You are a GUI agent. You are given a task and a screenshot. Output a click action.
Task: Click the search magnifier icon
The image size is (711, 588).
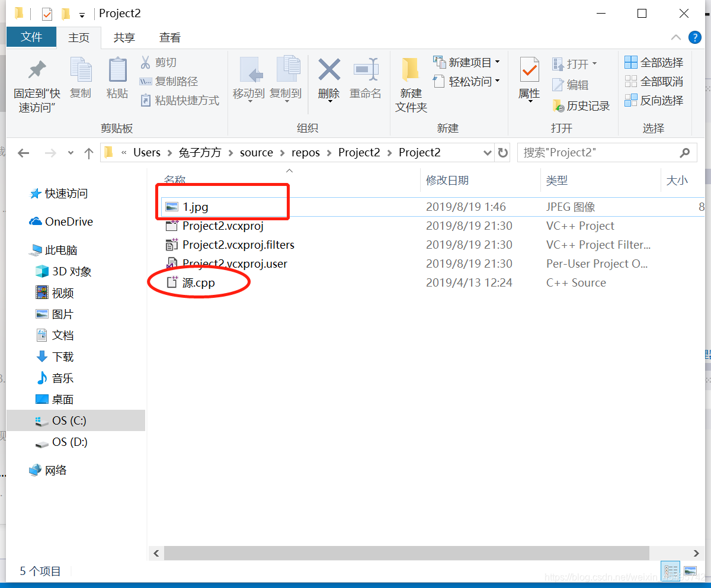pos(684,153)
